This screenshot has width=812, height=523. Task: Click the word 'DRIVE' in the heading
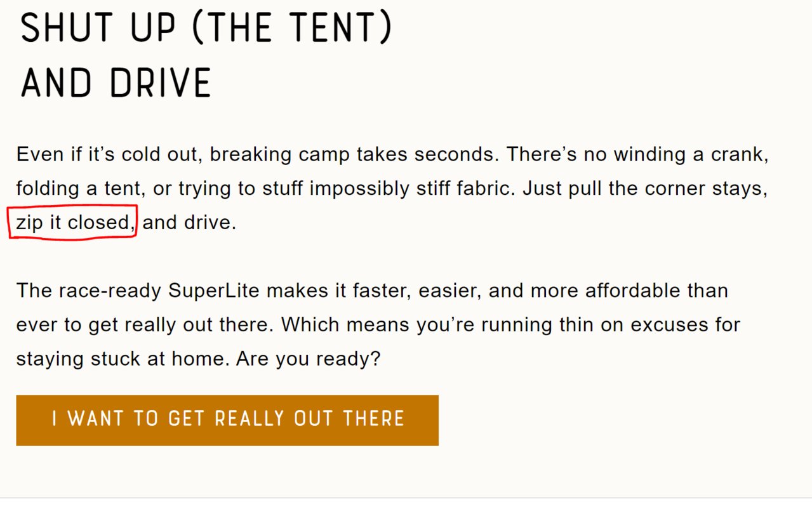tap(160, 83)
